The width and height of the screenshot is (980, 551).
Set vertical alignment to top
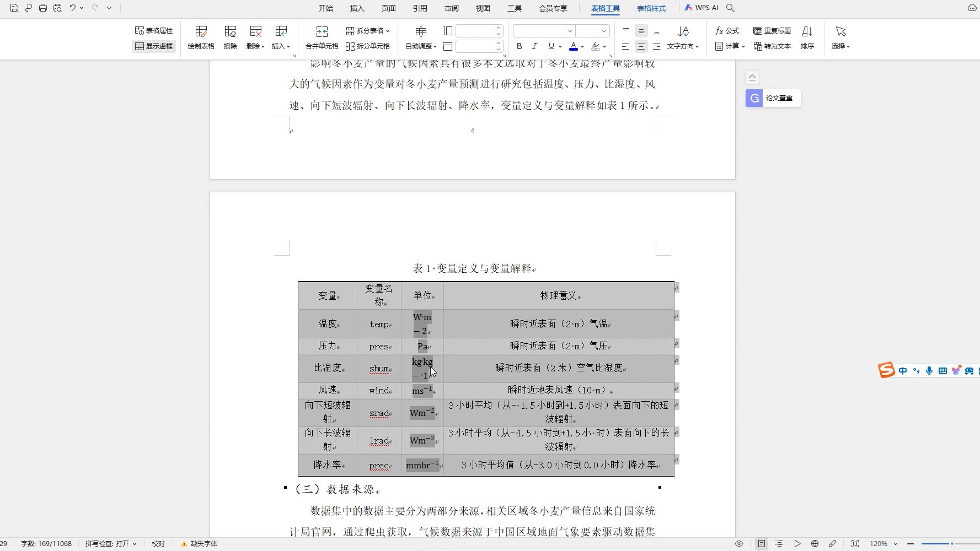[x=626, y=31]
